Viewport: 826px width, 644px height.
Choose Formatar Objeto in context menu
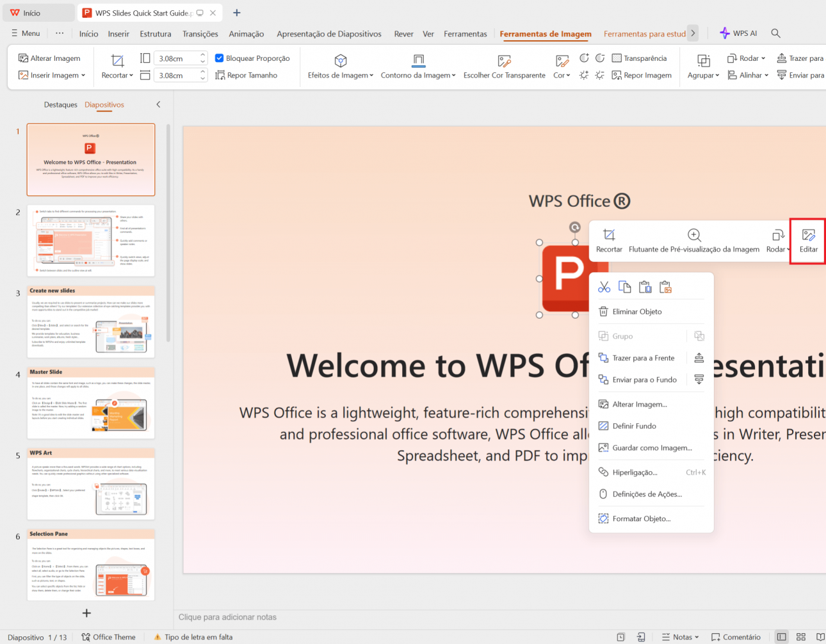(651, 519)
